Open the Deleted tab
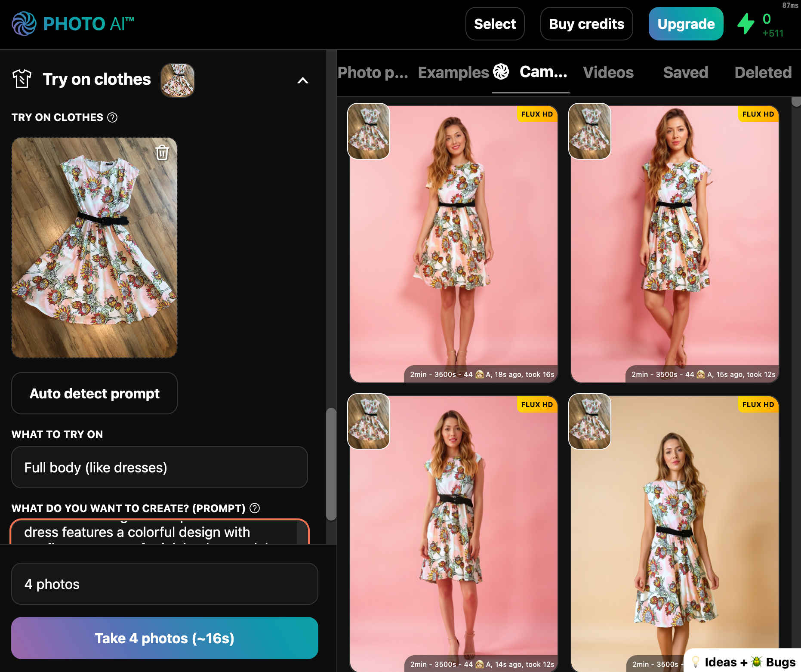The image size is (801, 672). (763, 72)
